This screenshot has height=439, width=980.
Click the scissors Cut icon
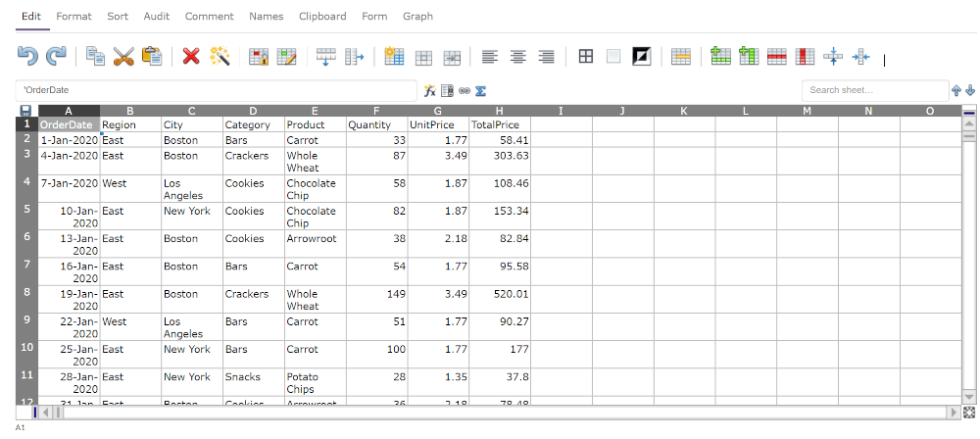[123, 57]
